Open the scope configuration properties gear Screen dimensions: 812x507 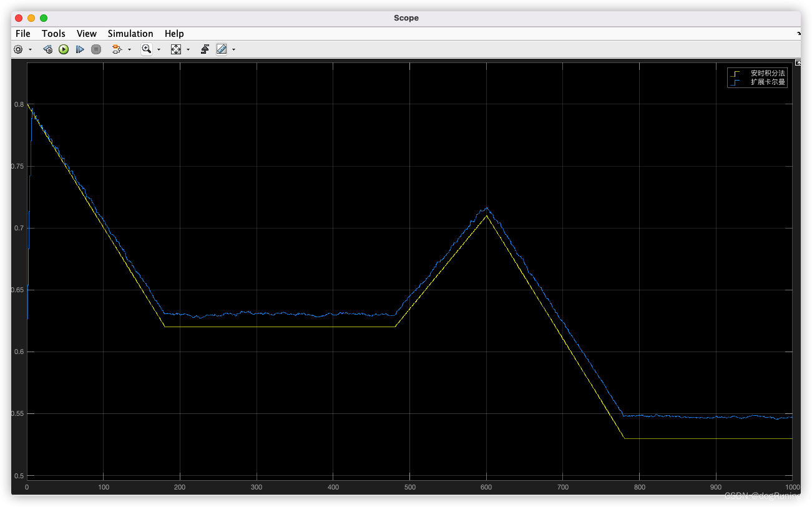(18, 49)
